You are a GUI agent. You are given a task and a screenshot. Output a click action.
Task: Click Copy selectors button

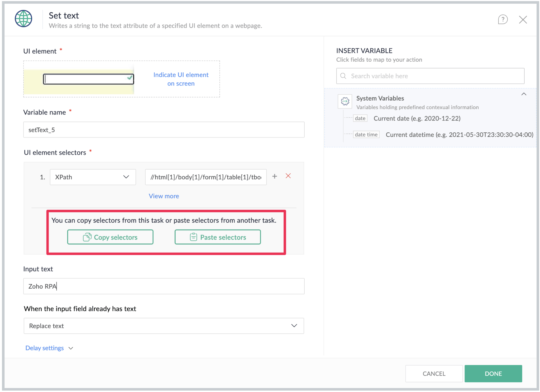coord(110,237)
